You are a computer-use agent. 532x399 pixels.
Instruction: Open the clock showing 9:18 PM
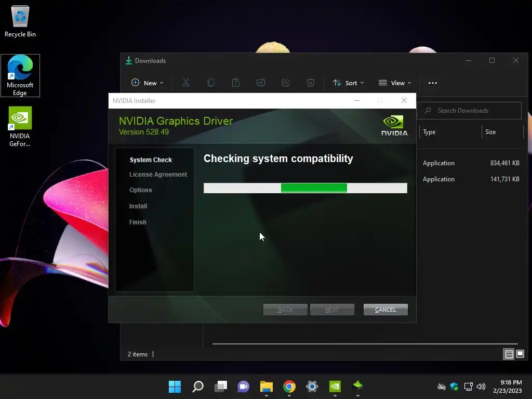point(508,387)
